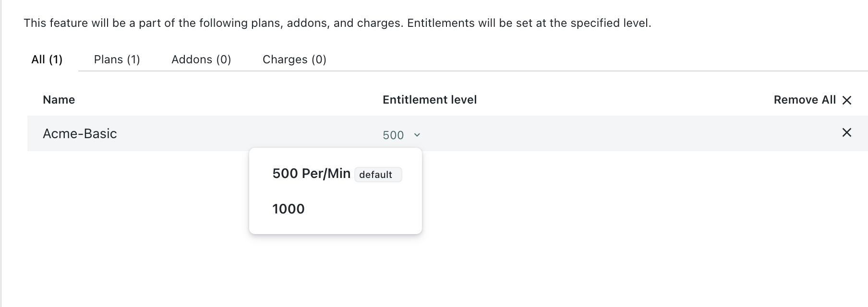Click the chevron arrow next to 500
Screen dimensions: 868x307
[417, 135]
